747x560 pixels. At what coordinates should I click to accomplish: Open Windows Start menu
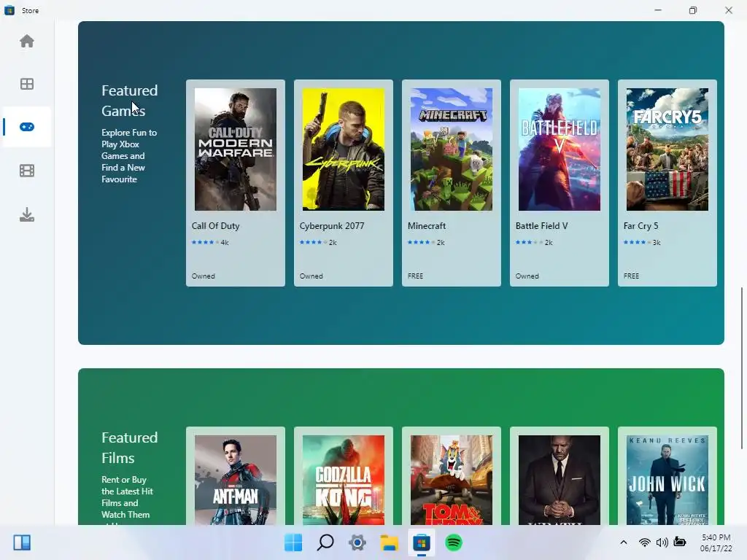tap(293, 542)
